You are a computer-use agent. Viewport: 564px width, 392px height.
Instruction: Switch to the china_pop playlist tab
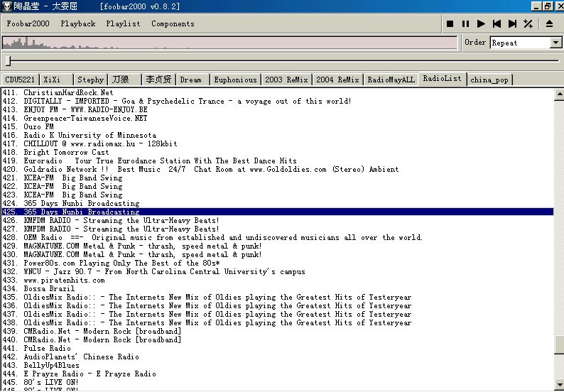point(489,80)
